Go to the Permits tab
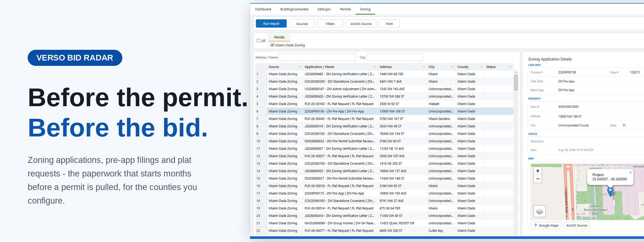 pos(345,9)
